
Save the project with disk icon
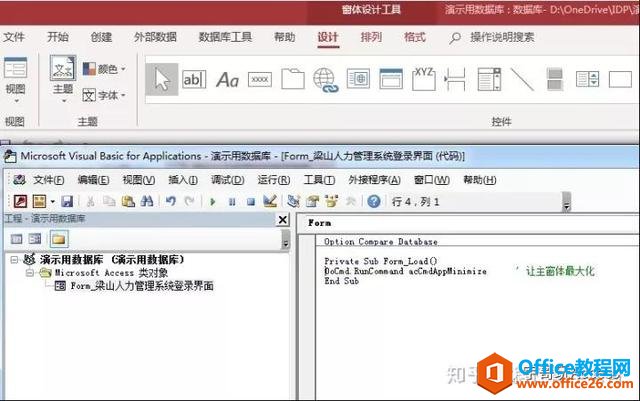tap(67, 201)
